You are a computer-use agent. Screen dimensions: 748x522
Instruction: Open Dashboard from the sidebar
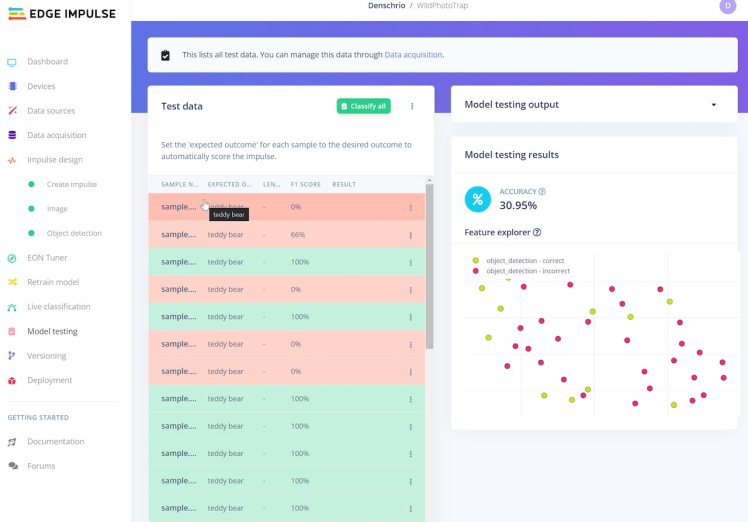pos(47,62)
